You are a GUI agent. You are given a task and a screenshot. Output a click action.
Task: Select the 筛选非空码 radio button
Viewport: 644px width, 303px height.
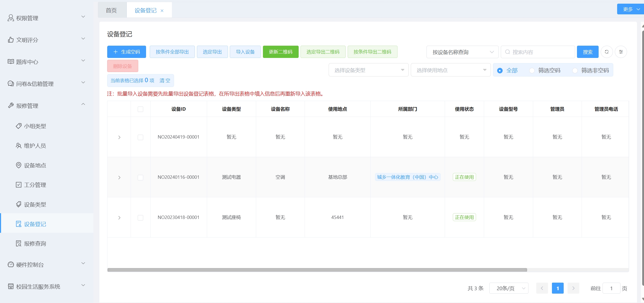click(x=575, y=70)
